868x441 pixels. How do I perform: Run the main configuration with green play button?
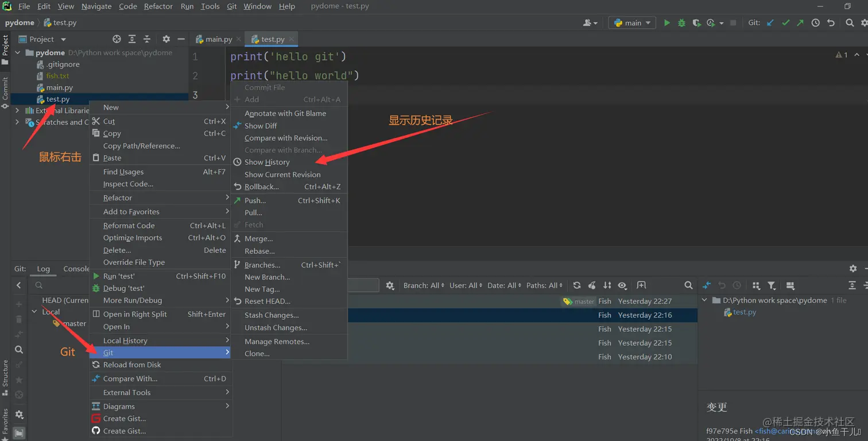click(x=666, y=23)
